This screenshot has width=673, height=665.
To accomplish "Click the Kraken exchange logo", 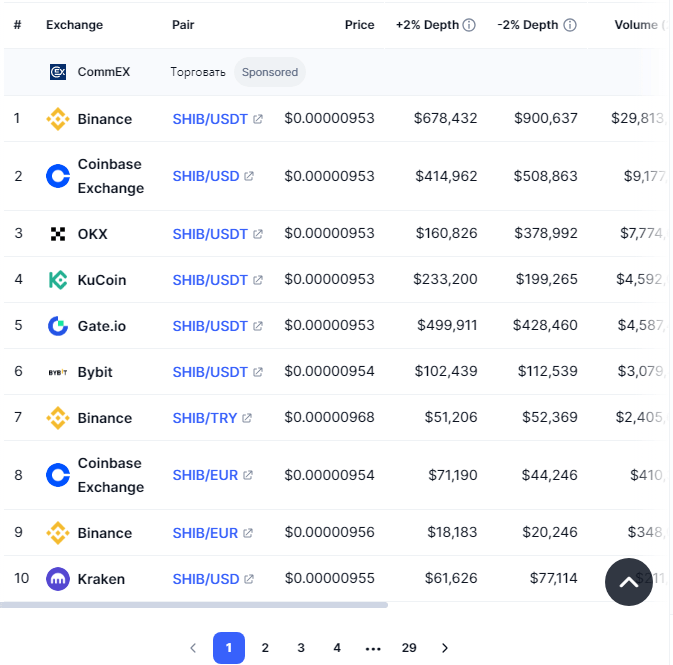I will point(58,579).
